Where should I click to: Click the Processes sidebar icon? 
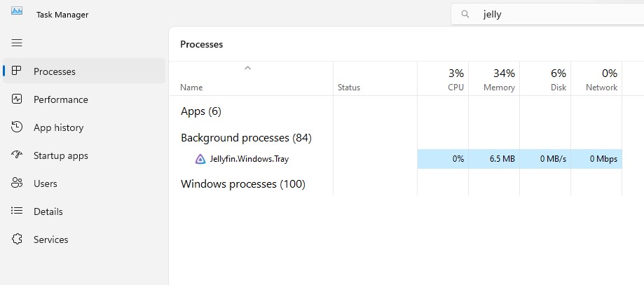(x=18, y=71)
